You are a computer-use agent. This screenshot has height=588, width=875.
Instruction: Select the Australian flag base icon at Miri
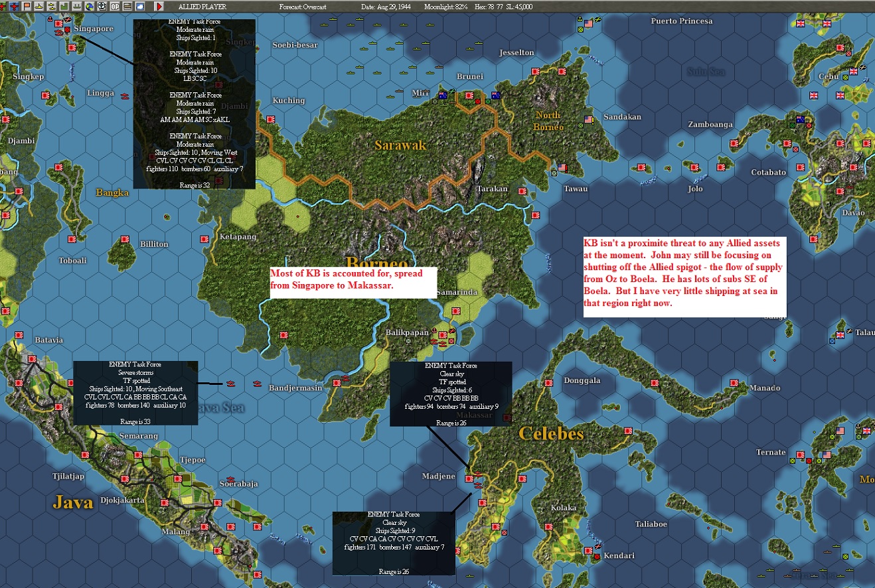pyautogui.click(x=443, y=96)
